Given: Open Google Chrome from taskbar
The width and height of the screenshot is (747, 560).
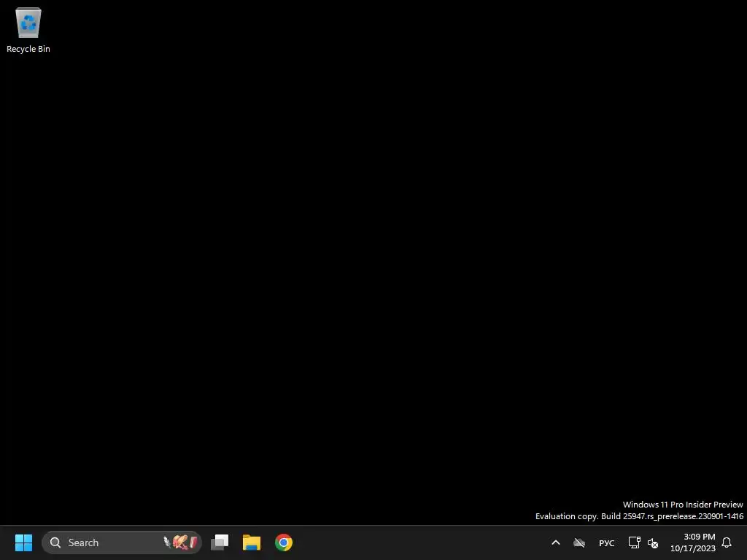Looking at the screenshot, I should [284, 542].
